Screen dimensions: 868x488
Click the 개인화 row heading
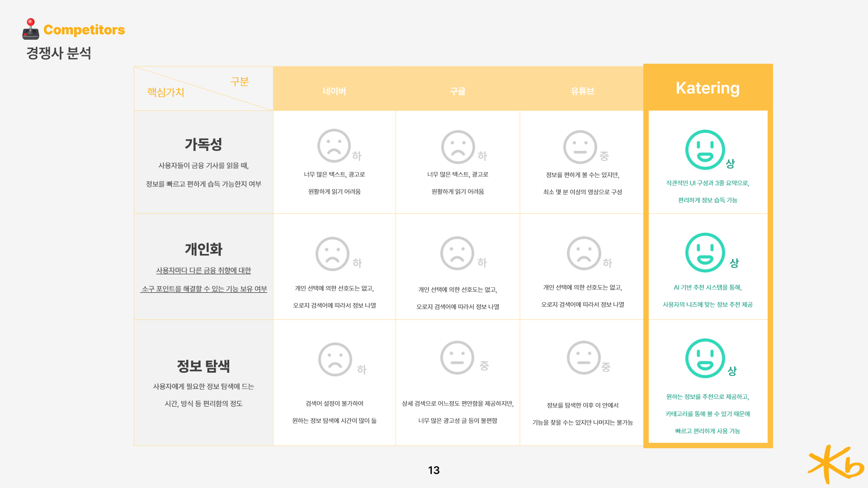[x=203, y=249]
